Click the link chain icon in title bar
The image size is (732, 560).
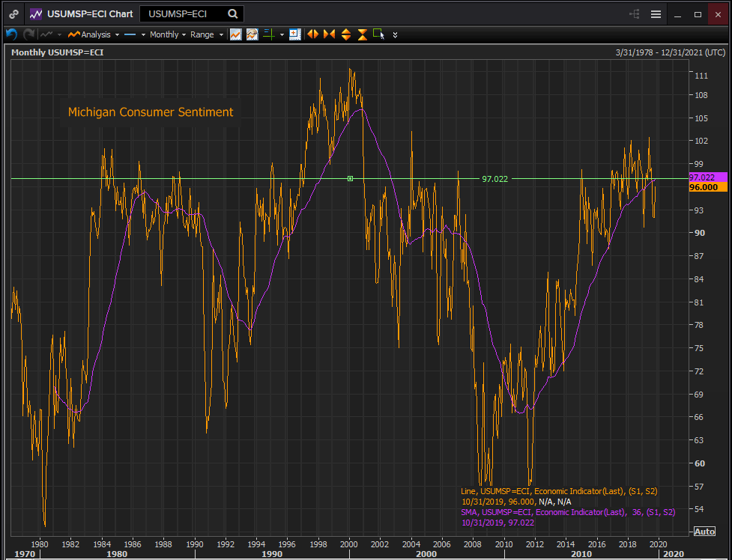click(14, 14)
